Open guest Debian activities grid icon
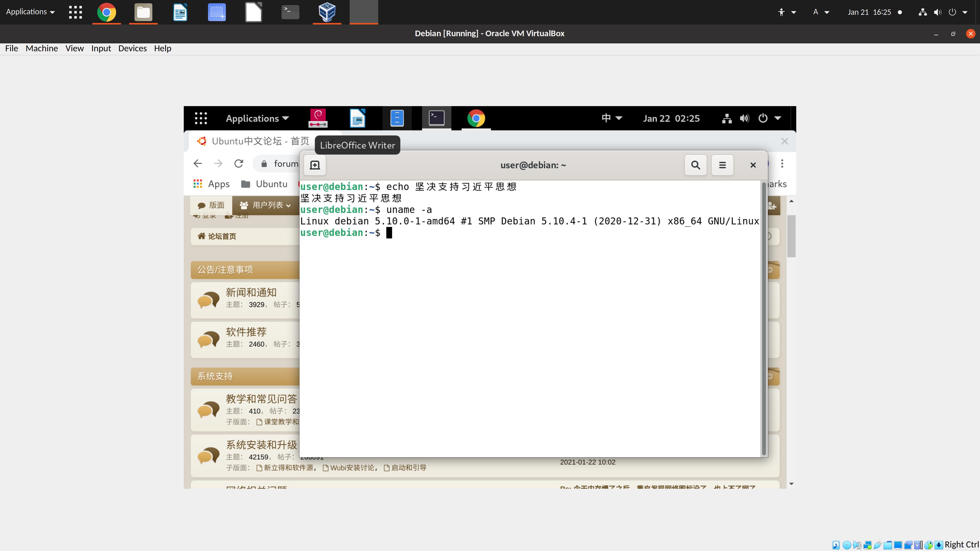The height and width of the screenshot is (551, 980). coord(201,118)
